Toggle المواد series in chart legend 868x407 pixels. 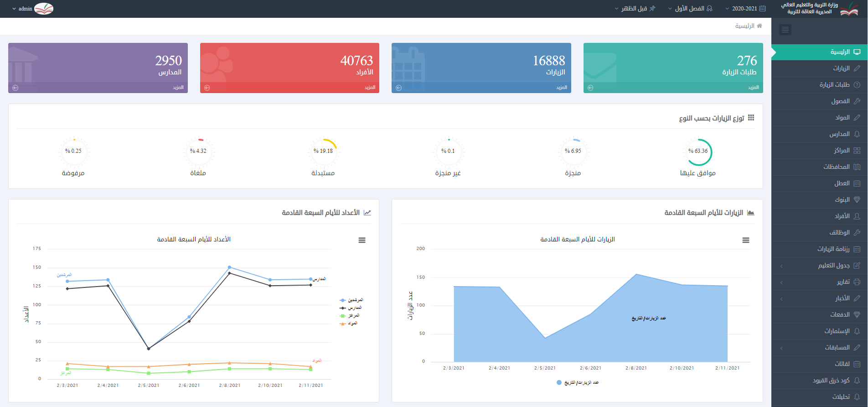click(349, 324)
